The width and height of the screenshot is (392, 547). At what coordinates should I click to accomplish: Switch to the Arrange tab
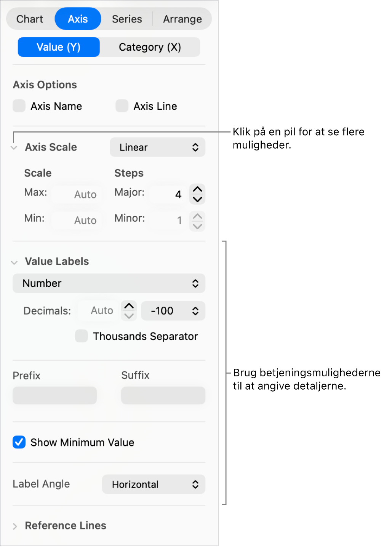182,19
